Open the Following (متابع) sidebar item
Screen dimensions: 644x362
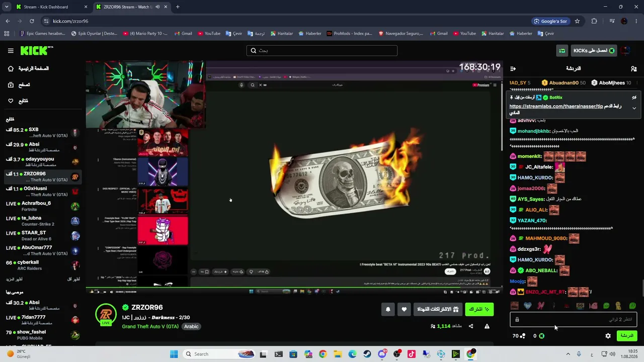[x=18, y=101]
